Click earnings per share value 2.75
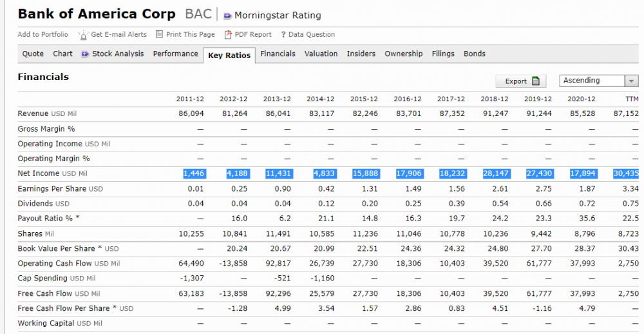Image resolution: width=644 pixels, height=334 pixels. point(544,189)
